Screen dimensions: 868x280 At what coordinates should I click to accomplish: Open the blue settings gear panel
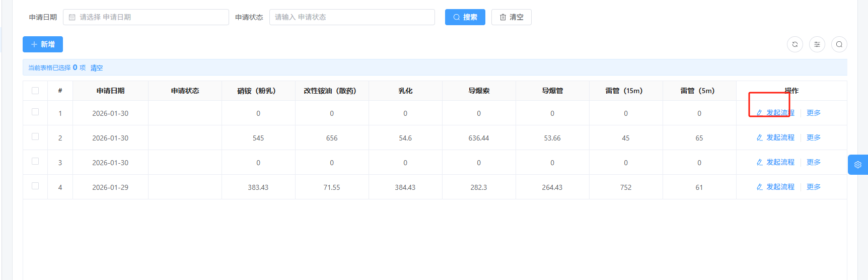(x=857, y=165)
